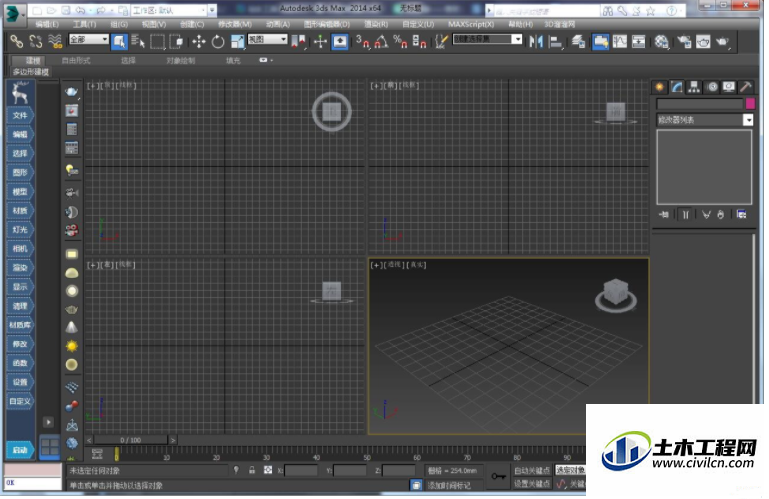Click the 文件 sidebar button
The height and width of the screenshot is (499, 769).
(20, 115)
